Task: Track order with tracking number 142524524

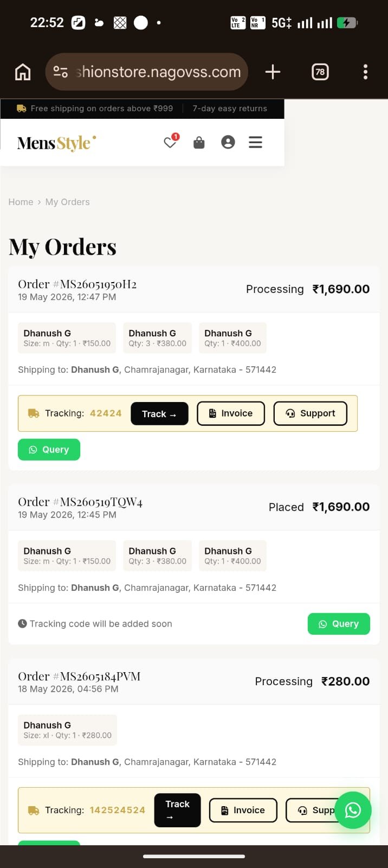Action: [x=177, y=810]
